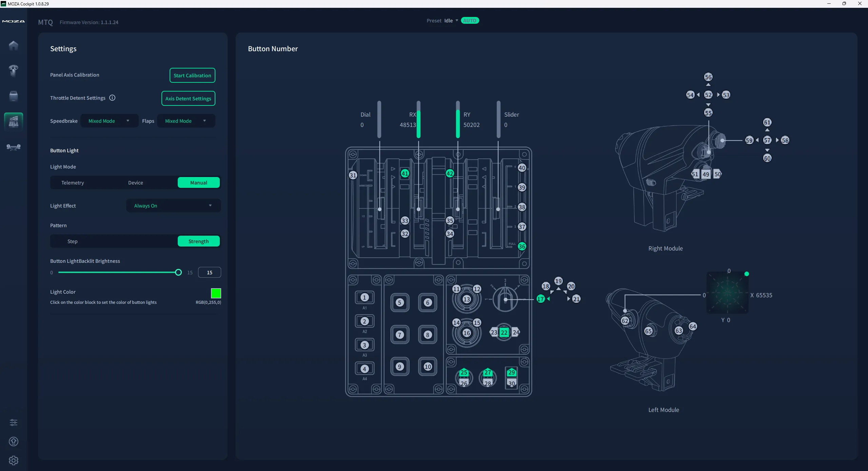868x471 pixels.
Task: Select the flight stick device icon
Action: coord(13,71)
